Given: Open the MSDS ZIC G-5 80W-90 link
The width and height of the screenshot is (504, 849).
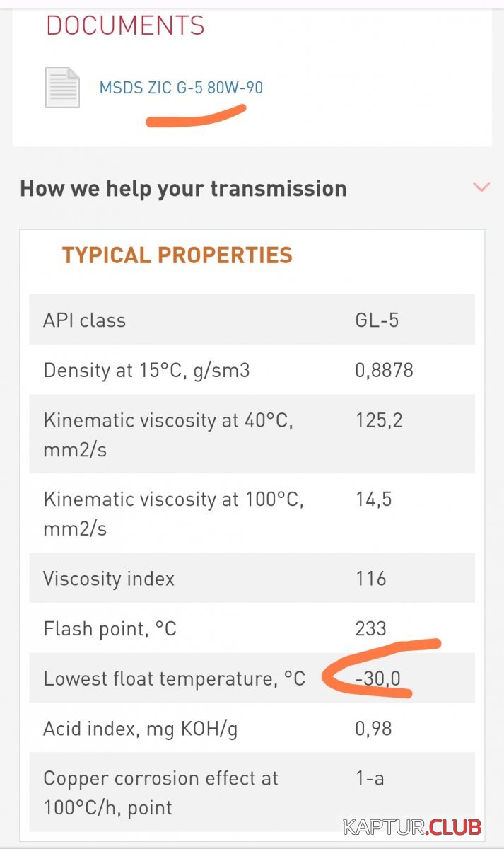Looking at the screenshot, I should click(181, 88).
